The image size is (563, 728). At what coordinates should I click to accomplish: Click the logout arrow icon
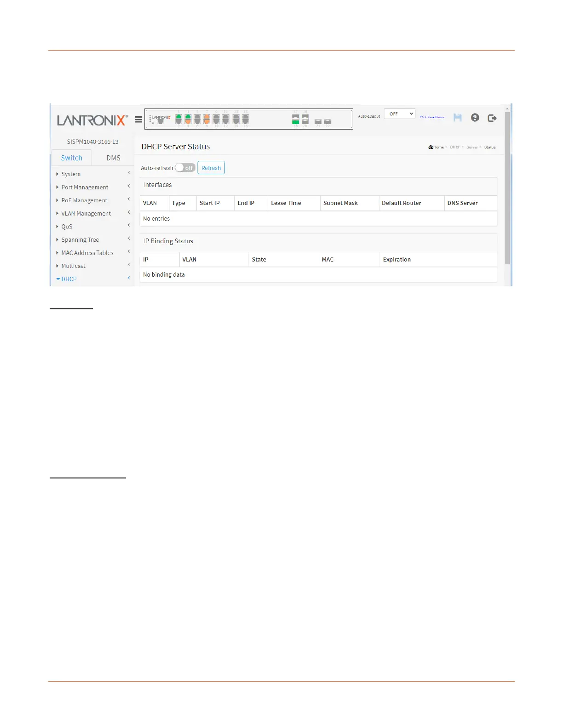pyautogui.click(x=492, y=118)
